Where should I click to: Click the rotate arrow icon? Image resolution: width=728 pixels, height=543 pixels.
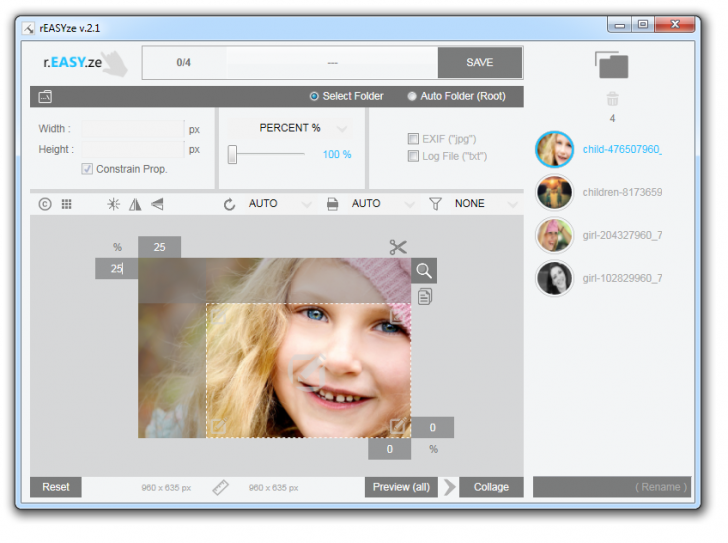click(229, 204)
